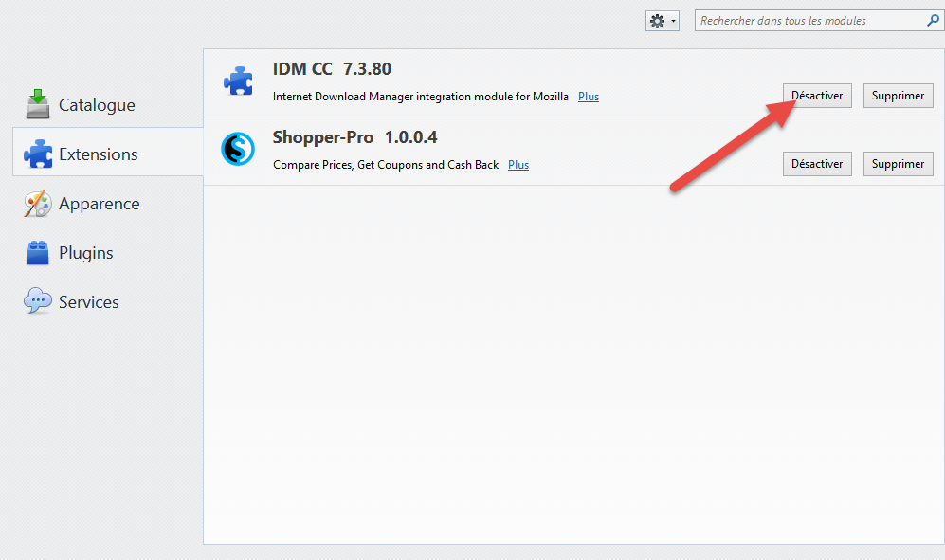Screen dimensions: 945x560
Task: Disable the IDM CC extension
Action: click(x=817, y=96)
